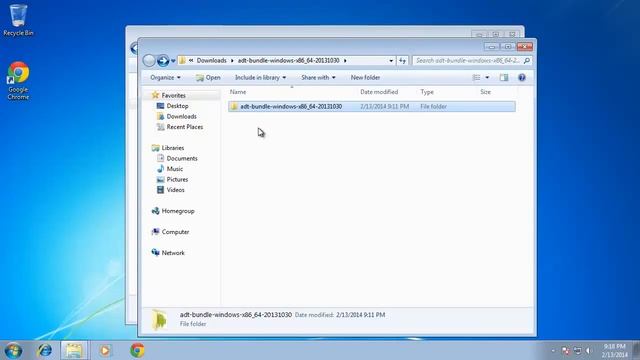
Task: Open Downloads in the navigation pane
Action: pos(181,116)
